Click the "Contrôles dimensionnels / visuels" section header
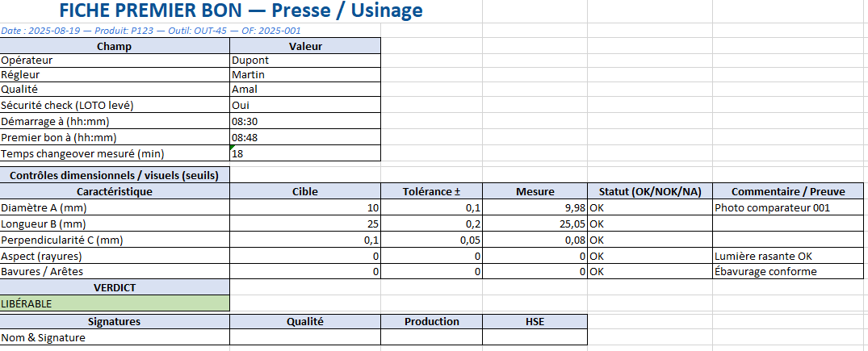868x351 pixels. (x=114, y=175)
